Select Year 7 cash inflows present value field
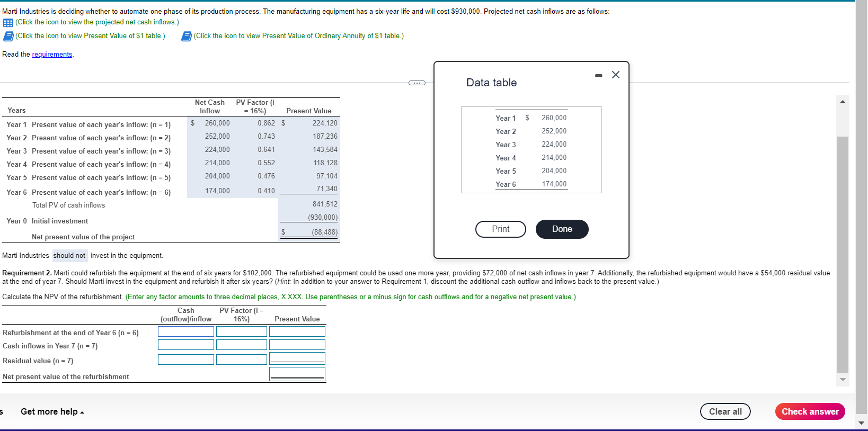 (297, 345)
